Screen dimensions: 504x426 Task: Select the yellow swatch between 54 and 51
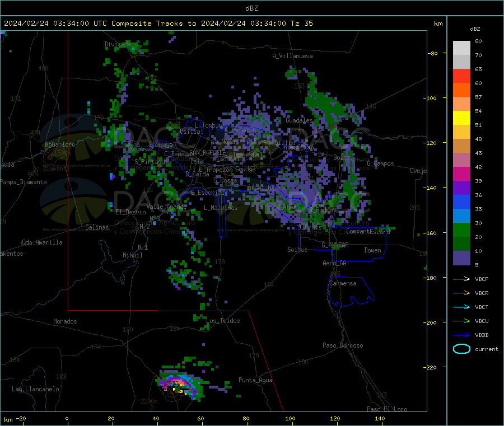point(461,118)
